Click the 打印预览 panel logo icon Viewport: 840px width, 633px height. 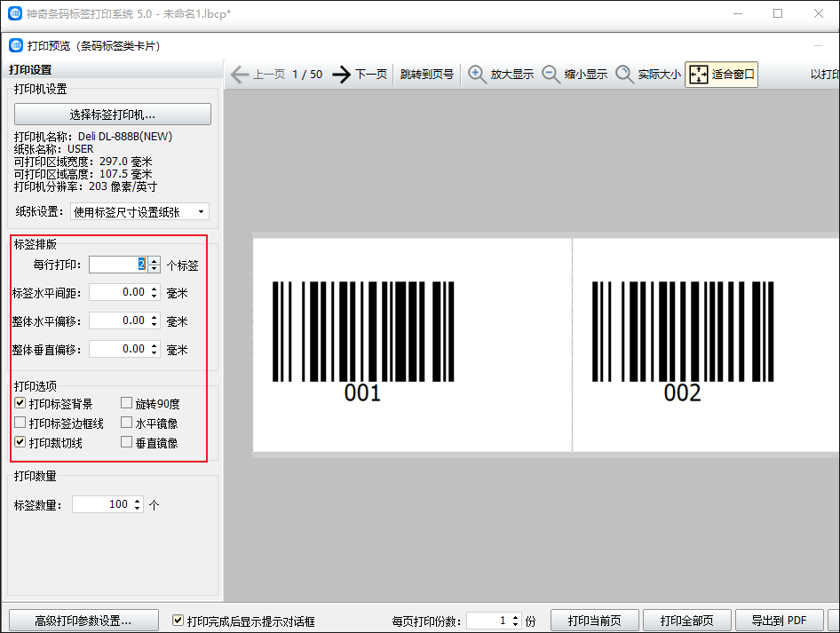coord(16,45)
